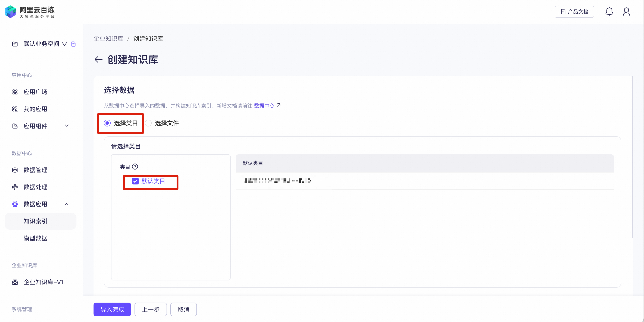Expand the 应用组件 menu chevron
644x322 pixels.
click(x=67, y=126)
